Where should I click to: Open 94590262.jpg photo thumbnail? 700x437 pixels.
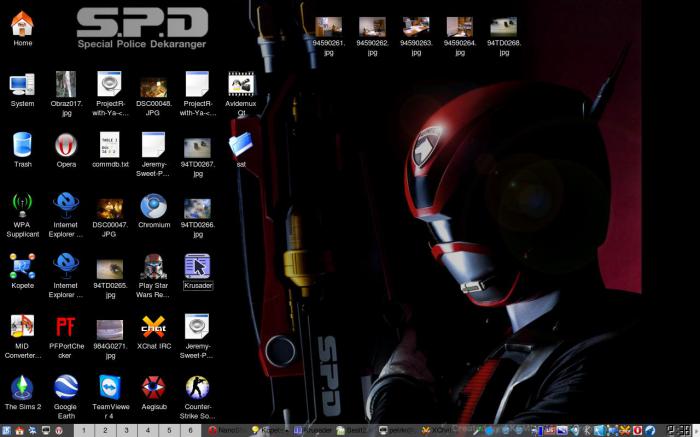(372, 36)
